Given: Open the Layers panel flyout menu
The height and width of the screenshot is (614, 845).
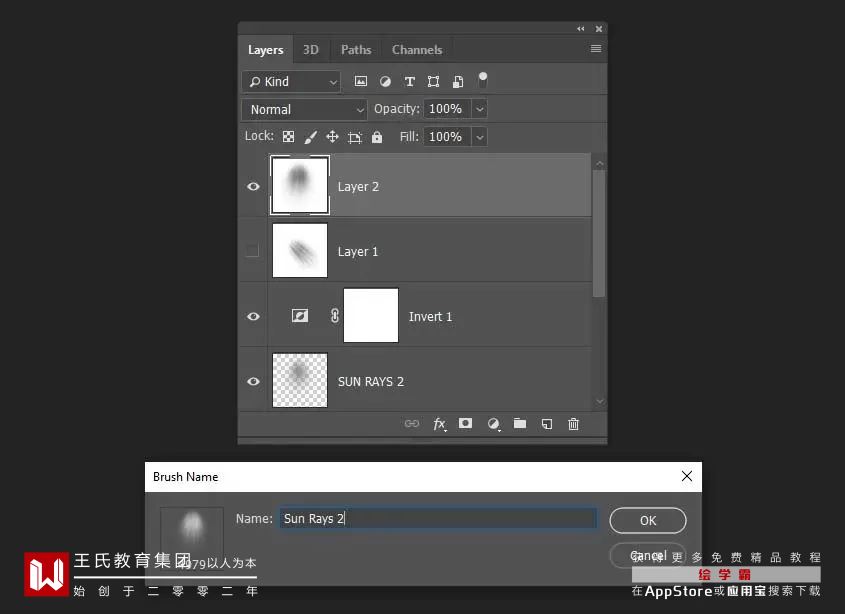Looking at the screenshot, I should tap(596, 49).
